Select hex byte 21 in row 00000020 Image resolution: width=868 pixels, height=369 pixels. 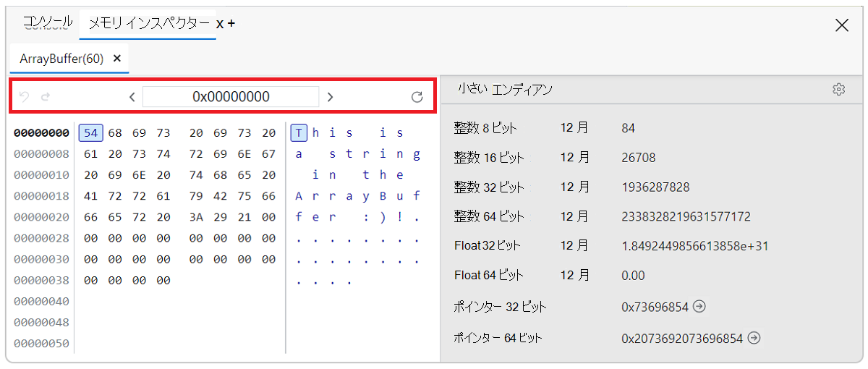coord(244,217)
